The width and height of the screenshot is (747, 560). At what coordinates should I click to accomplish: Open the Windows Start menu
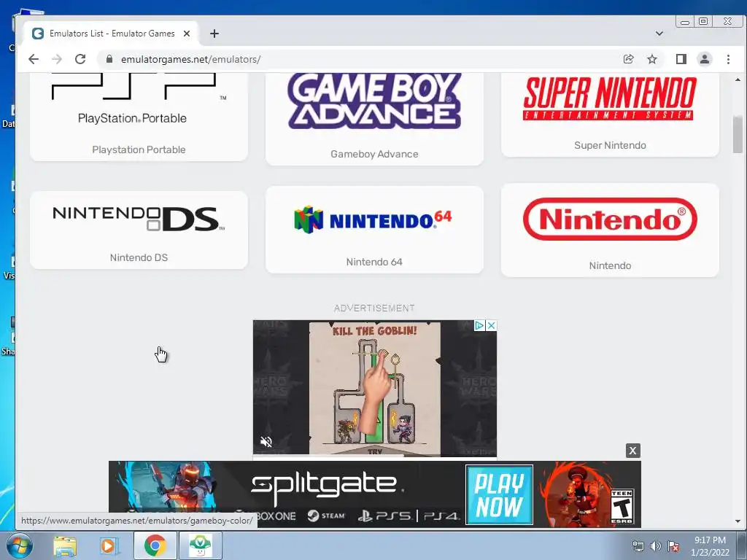(x=18, y=545)
